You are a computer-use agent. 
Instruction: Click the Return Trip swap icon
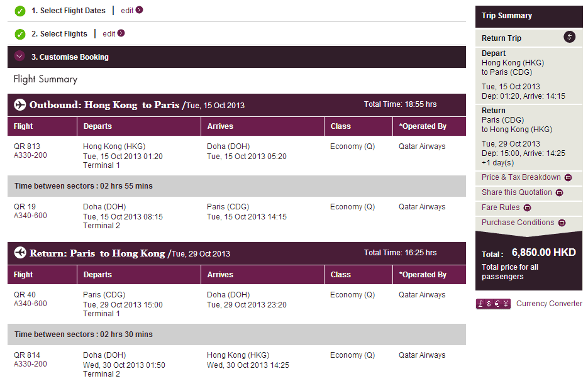point(569,37)
